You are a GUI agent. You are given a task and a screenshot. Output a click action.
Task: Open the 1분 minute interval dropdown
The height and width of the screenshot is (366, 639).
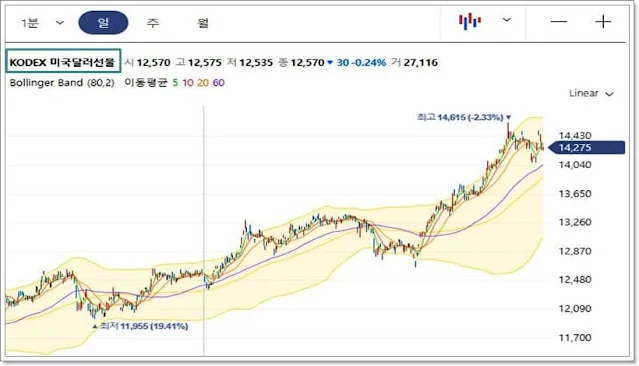tap(42, 23)
